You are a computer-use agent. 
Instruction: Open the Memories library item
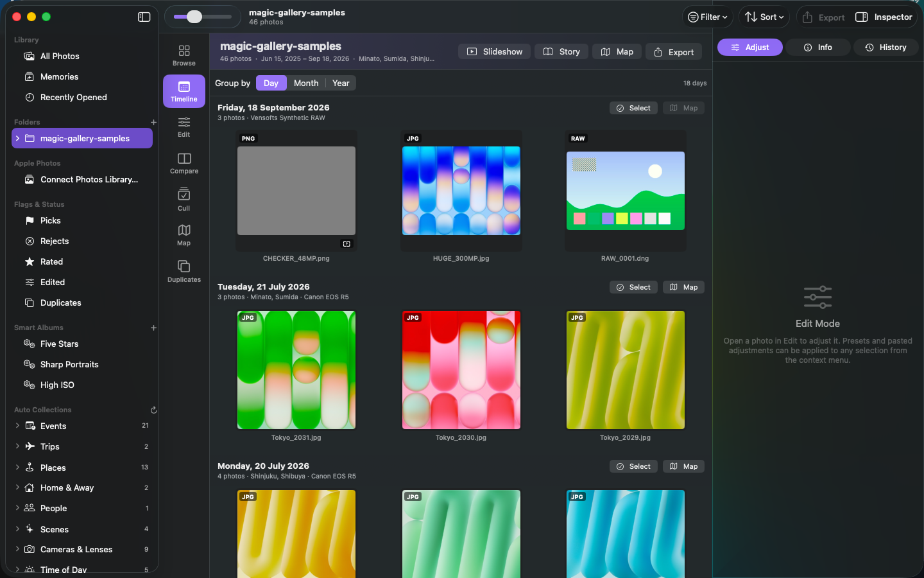[x=82, y=77]
